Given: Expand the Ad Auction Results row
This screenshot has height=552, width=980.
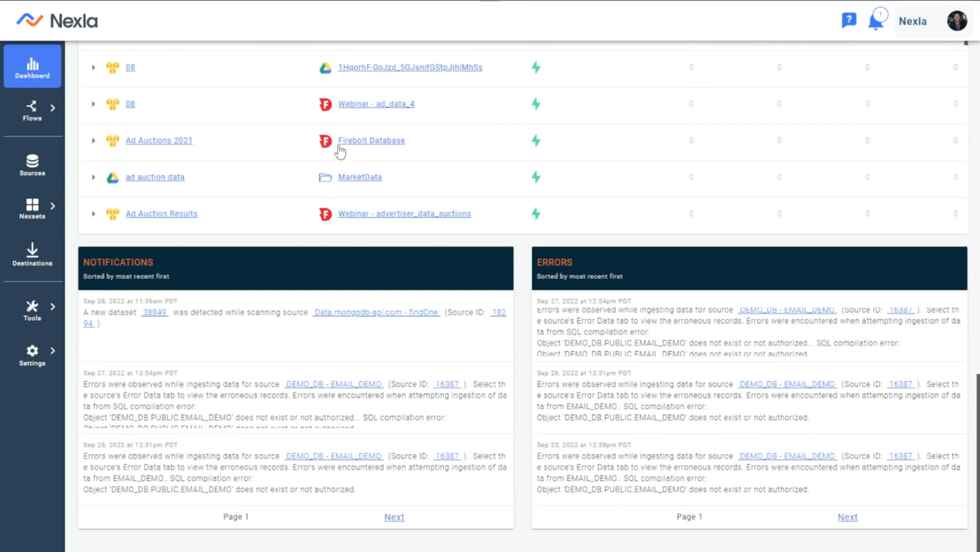Looking at the screenshot, I should 93,214.
